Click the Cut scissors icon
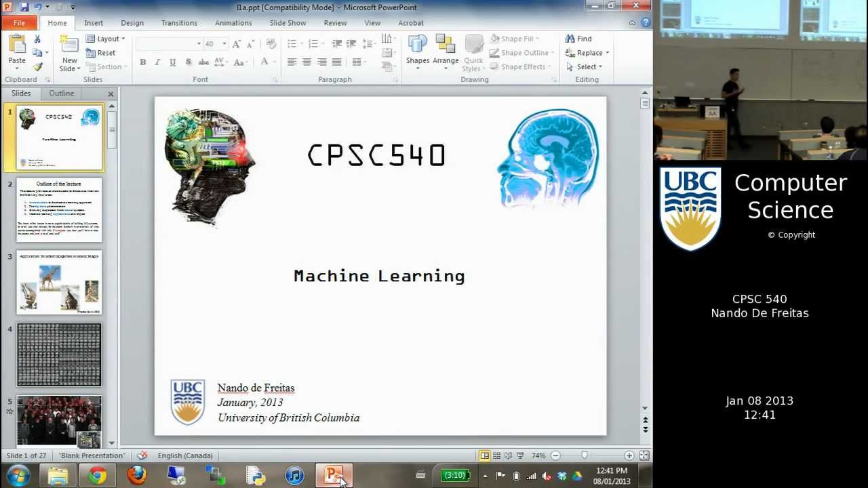Image resolution: width=868 pixels, height=488 pixels. [37, 39]
